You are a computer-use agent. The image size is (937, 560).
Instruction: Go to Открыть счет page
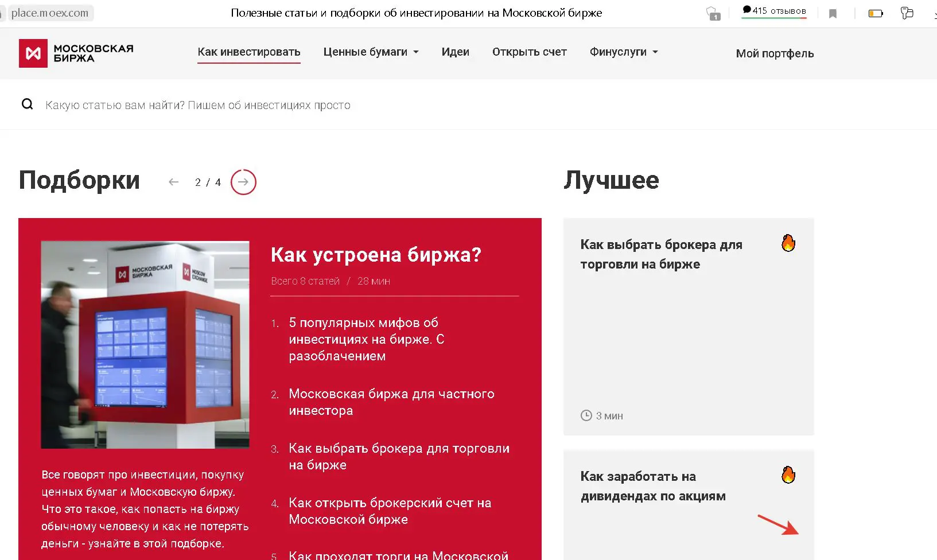click(x=529, y=52)
